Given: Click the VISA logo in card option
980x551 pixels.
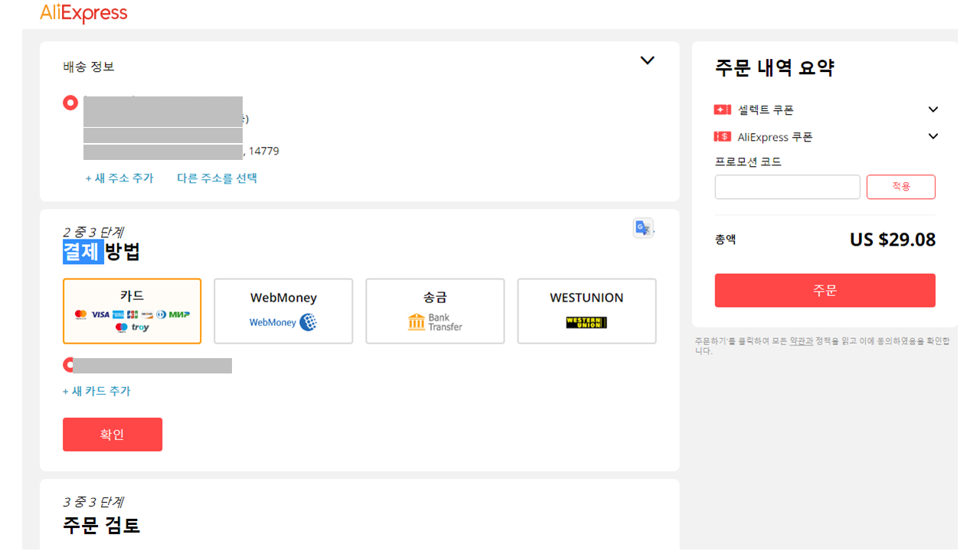Looking at the screenshot, I should [x=100, y=315].
